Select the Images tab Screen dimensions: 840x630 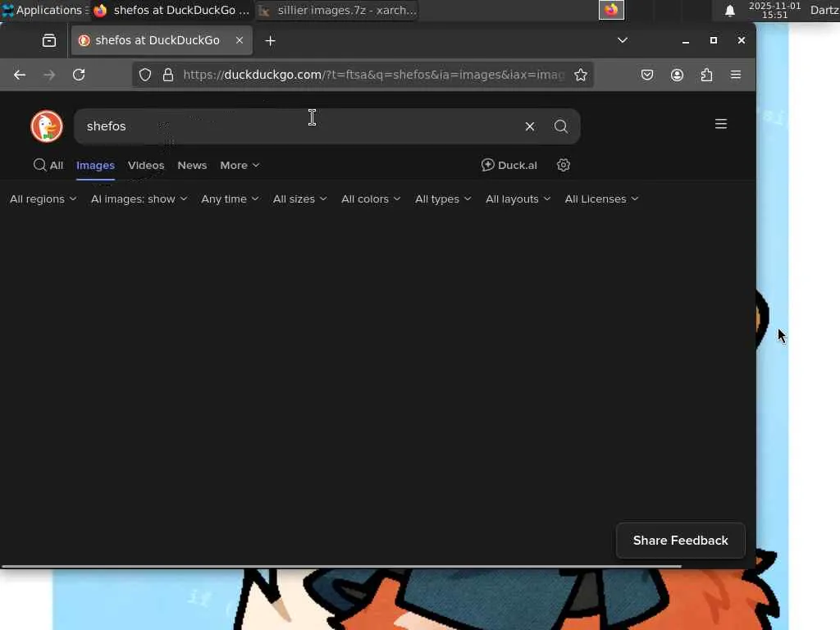(95, 165)
